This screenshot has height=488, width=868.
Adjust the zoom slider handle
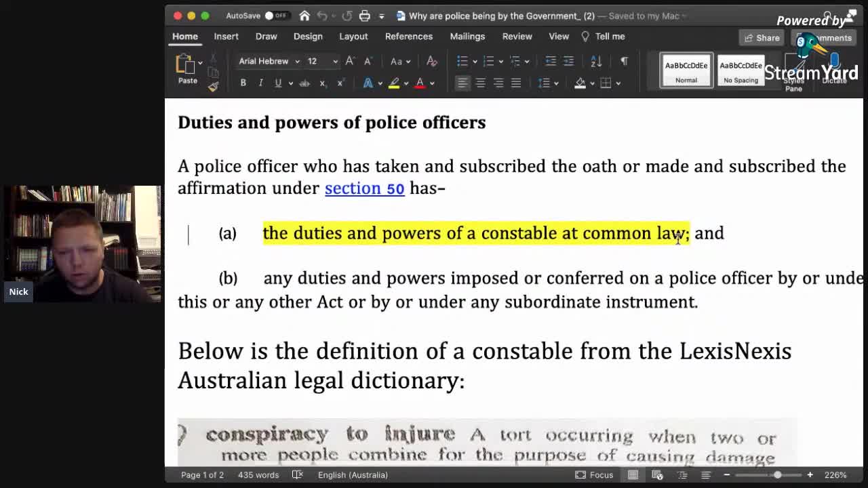[x=777, y=474]
